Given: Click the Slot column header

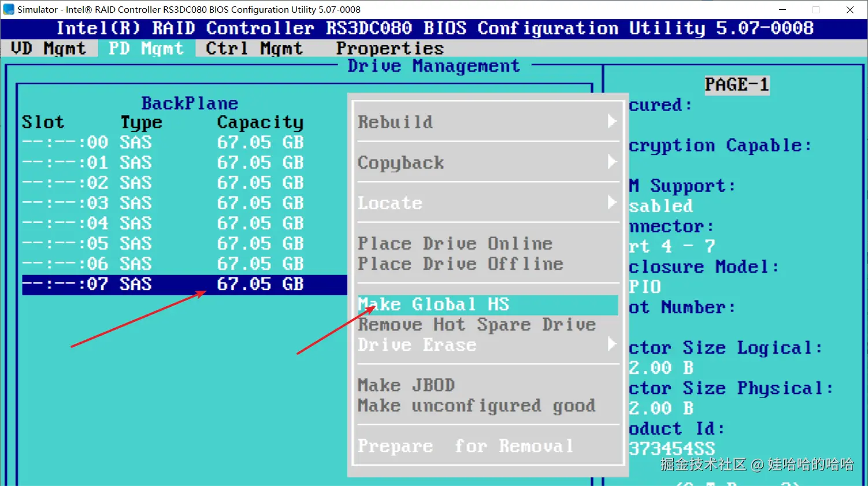Looking at the screenshot, I should tap(43, 122).
